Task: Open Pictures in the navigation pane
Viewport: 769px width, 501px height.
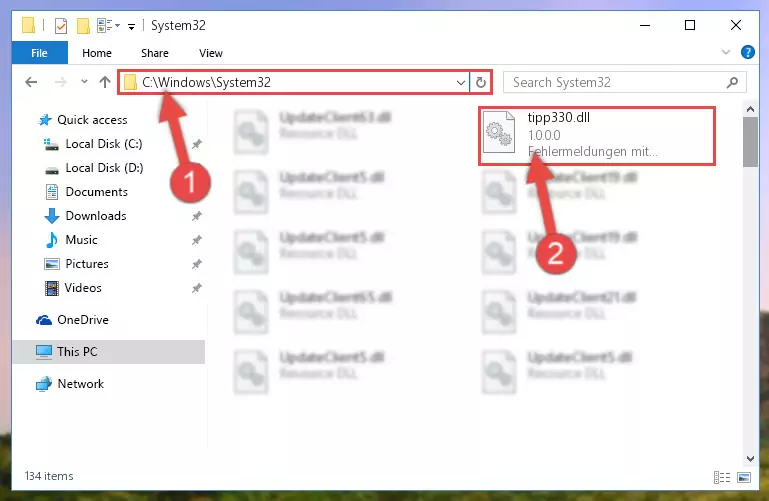Action: point(87,264)
